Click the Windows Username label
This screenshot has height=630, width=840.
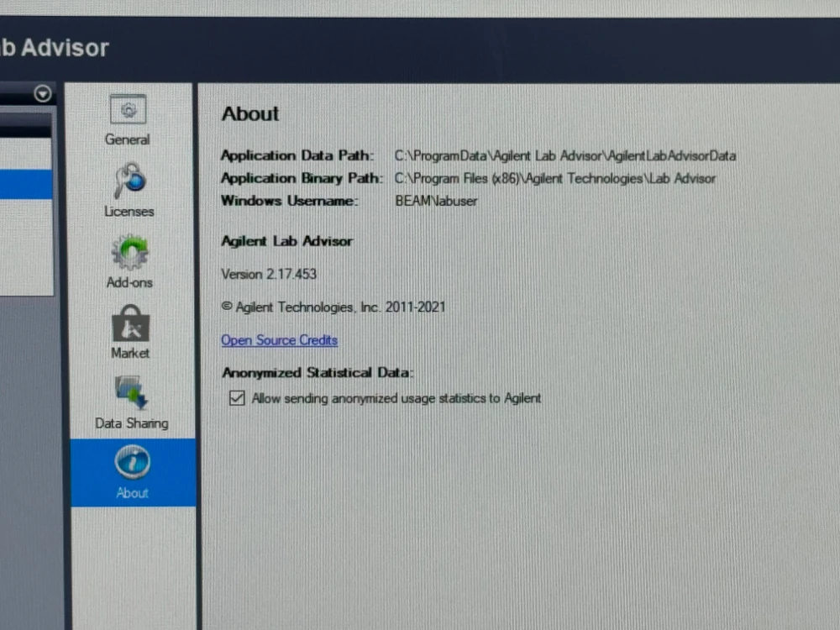tap(289, 201)
